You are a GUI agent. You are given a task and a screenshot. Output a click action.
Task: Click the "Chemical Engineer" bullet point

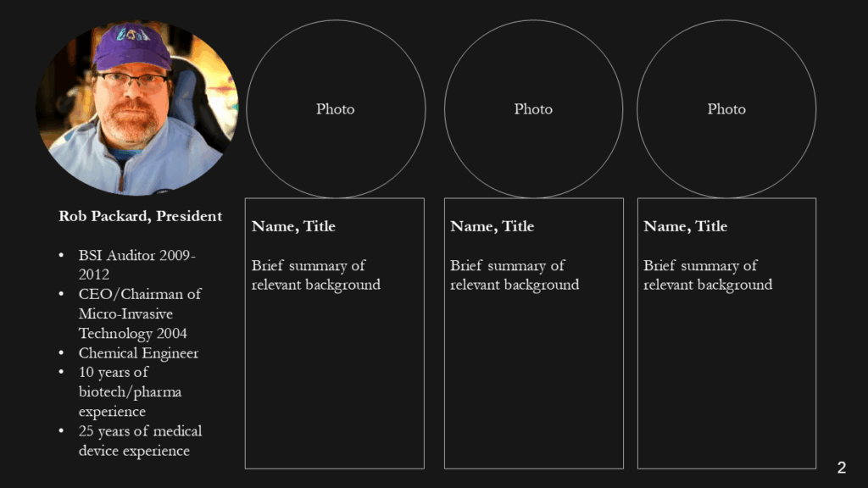tap(138, 353)
